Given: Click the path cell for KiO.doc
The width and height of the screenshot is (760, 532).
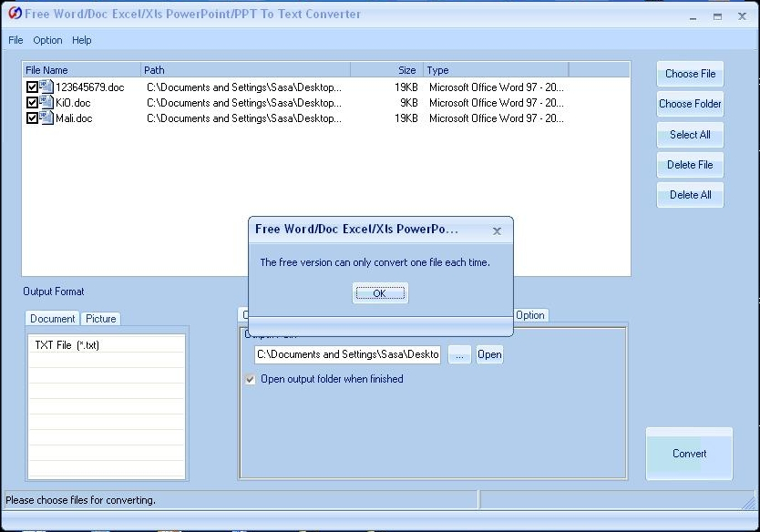Looking at the screenshot, I should click(x=244, y=103).
